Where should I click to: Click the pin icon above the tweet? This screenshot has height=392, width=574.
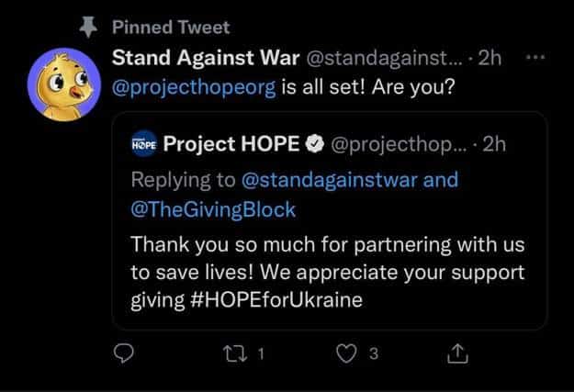tap(89, 27)
